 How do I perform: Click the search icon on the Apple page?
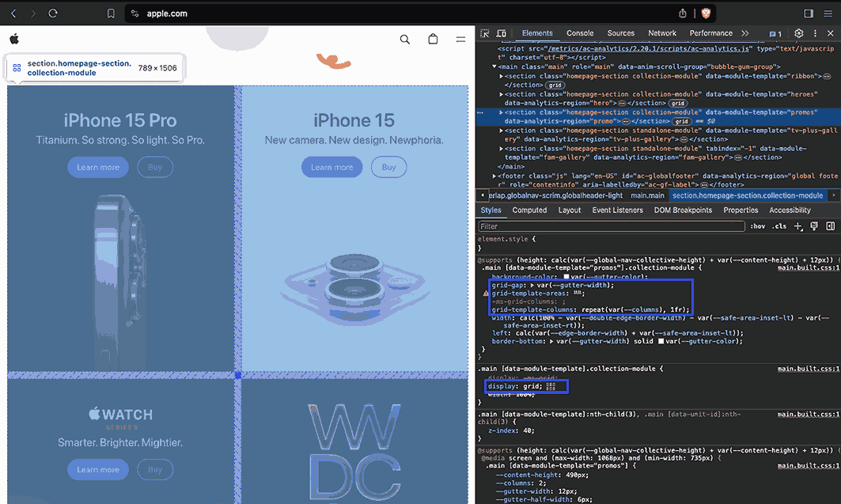404,39
